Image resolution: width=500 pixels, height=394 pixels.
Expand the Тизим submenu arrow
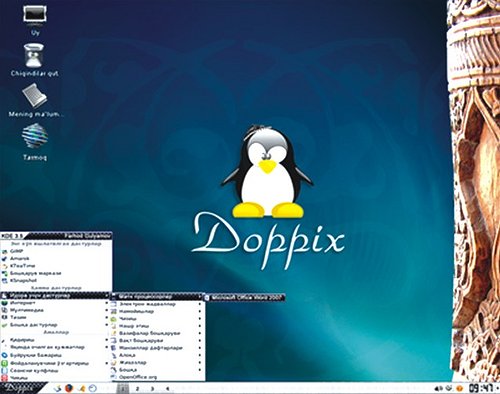pos(107,317)
